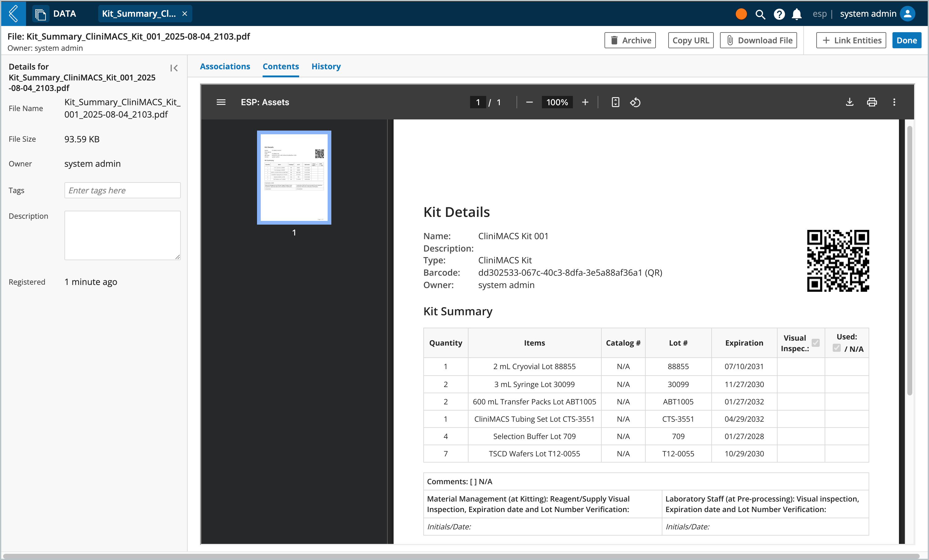Viewport: 929px width, 560px height.
Task: Click the expiration date 07/10/2031
Action: [744, 366]
